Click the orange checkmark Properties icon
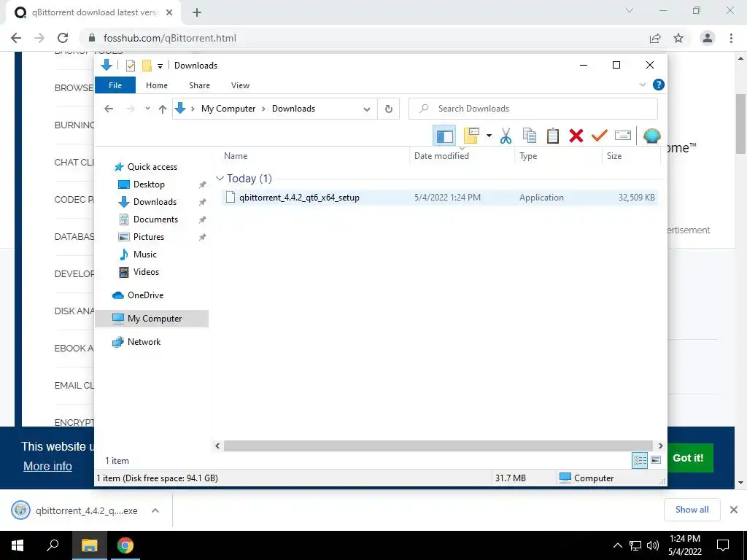The width and height of the screenshot is (747, 560). coord(600,136)
